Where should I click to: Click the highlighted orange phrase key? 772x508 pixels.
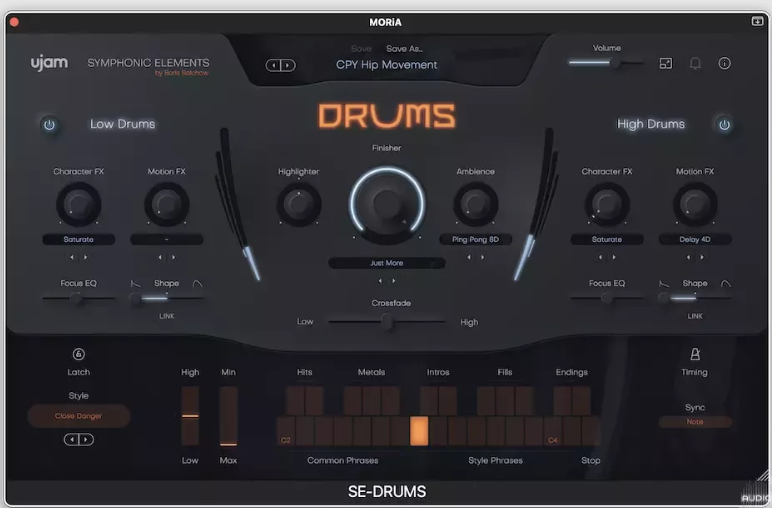[419, 431]
